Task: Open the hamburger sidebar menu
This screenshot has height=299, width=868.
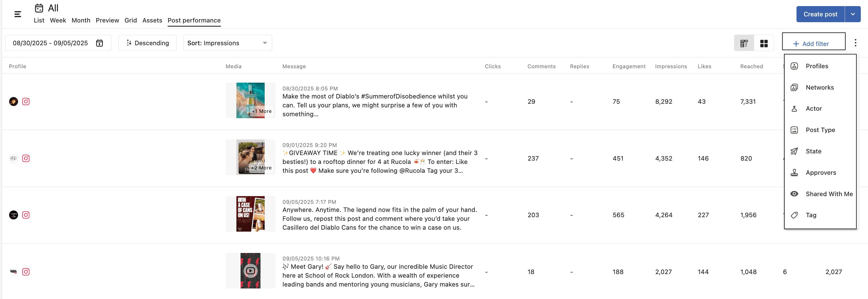Action: coord(17,14)
